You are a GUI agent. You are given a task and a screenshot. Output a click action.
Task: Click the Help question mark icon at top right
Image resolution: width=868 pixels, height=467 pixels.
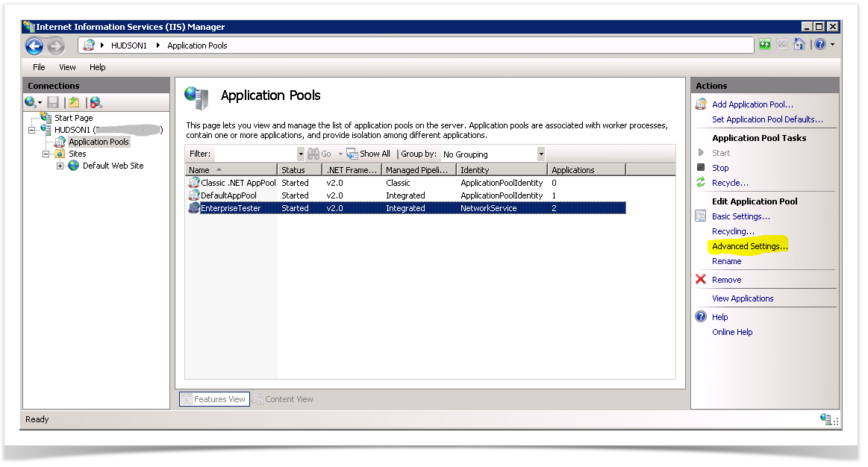820,45
